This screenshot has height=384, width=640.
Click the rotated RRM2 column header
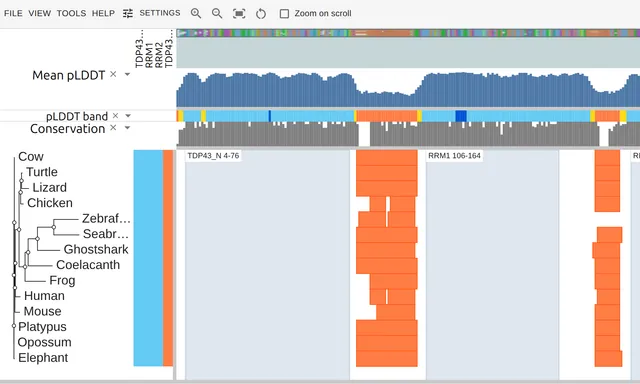point(159,55)
